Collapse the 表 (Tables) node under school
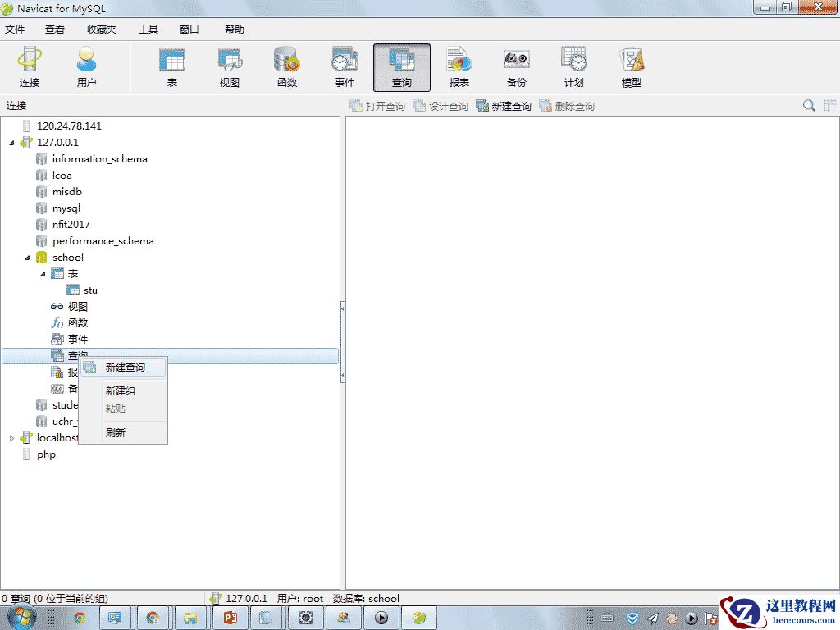This screenshot has width=840, height=630. (43, 274)
